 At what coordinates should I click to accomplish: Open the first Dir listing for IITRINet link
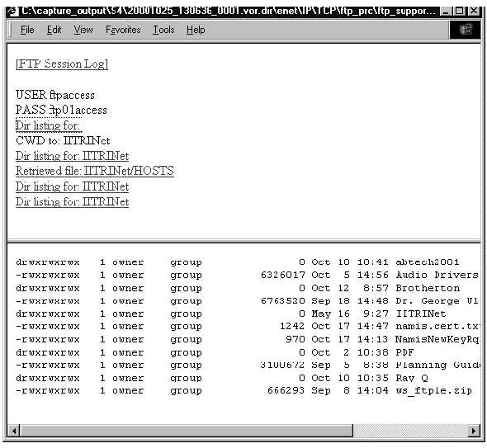tap(72, 156)
